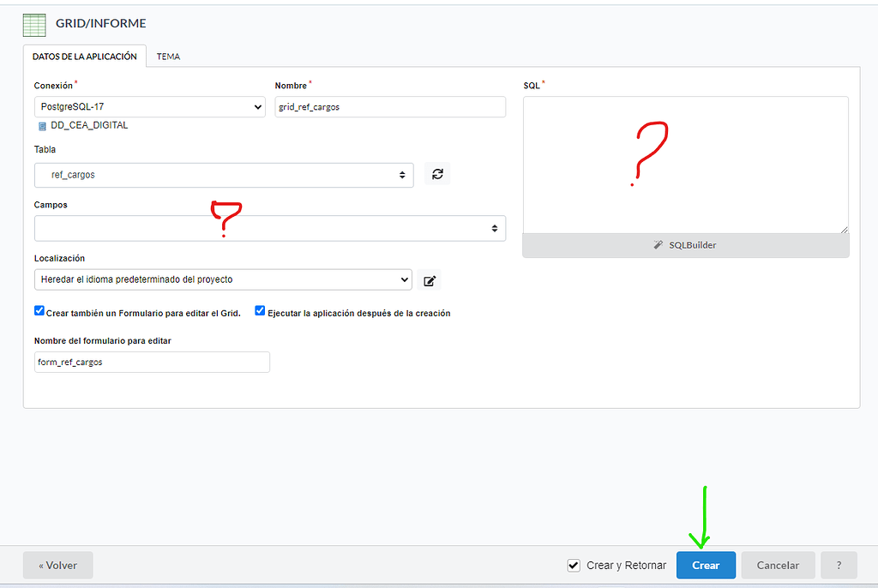Viewport: 878px width, 588px height.
Task: Click into the SQL text area
Action: (685, 163)
